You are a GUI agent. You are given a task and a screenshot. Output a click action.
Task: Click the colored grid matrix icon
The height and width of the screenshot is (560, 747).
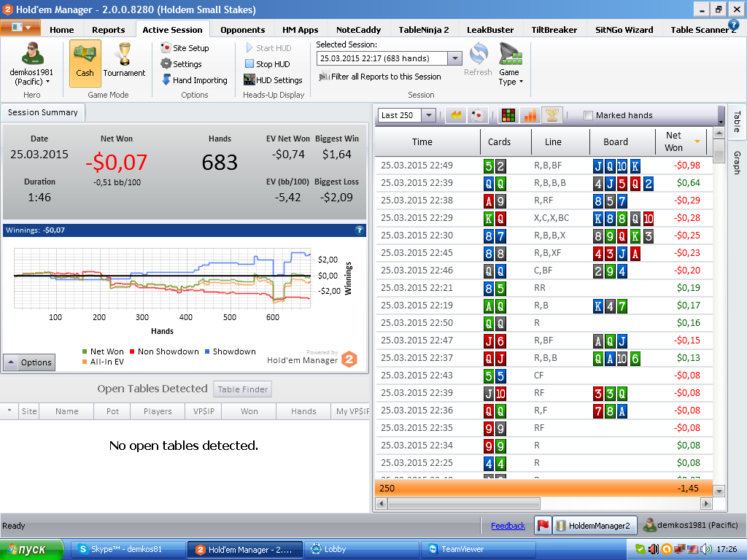coord(508,115)
